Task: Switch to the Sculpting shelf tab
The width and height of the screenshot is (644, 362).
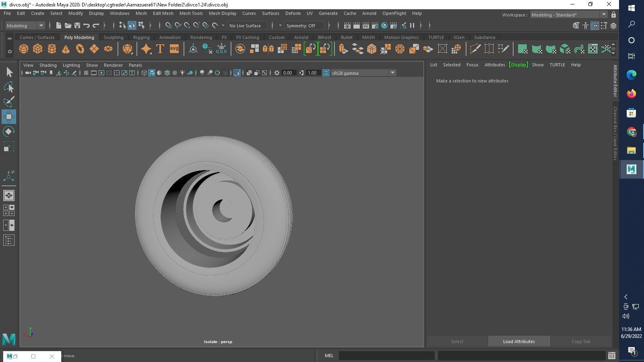Action: pos(114,37)
